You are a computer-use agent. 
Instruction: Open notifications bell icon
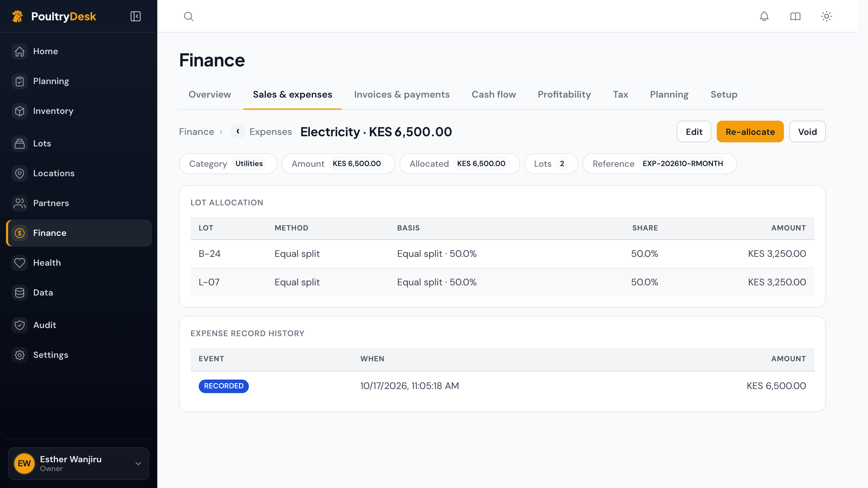[x=764, y=16]
